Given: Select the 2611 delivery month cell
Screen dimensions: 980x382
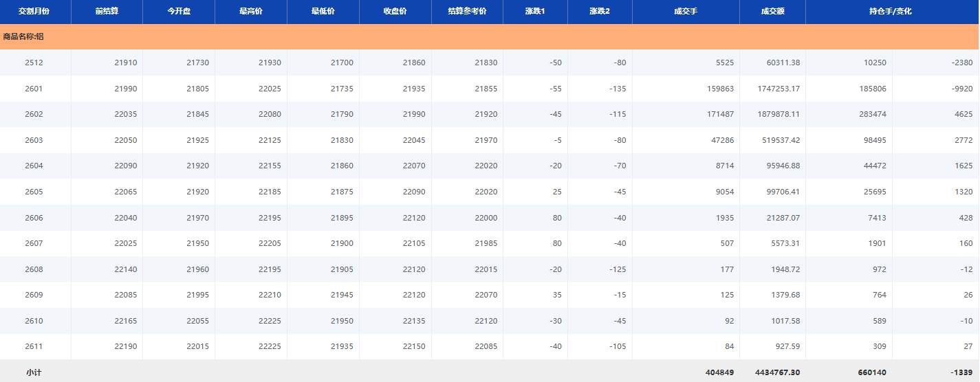Looking at the screenshot, I should pyautogui.click(x=34, y=346).
